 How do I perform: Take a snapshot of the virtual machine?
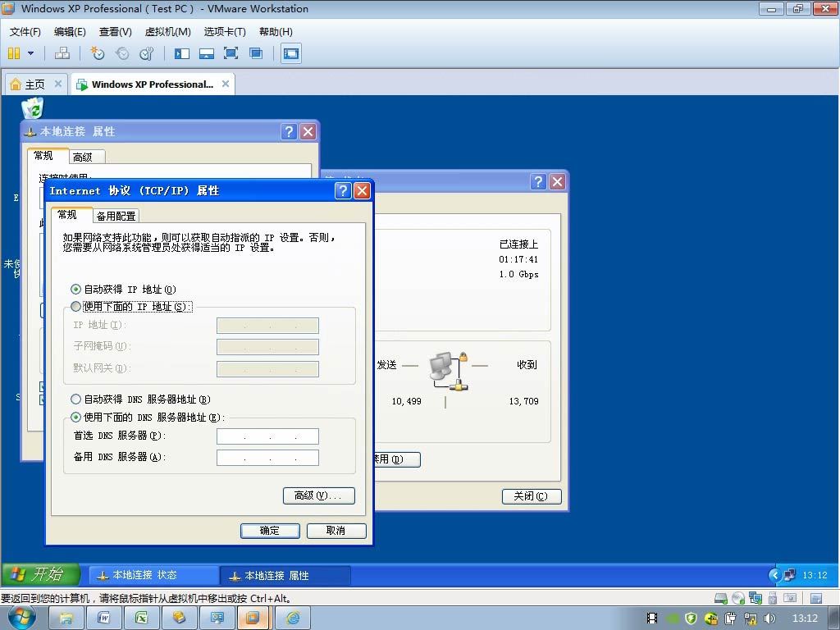pos(97,53)
